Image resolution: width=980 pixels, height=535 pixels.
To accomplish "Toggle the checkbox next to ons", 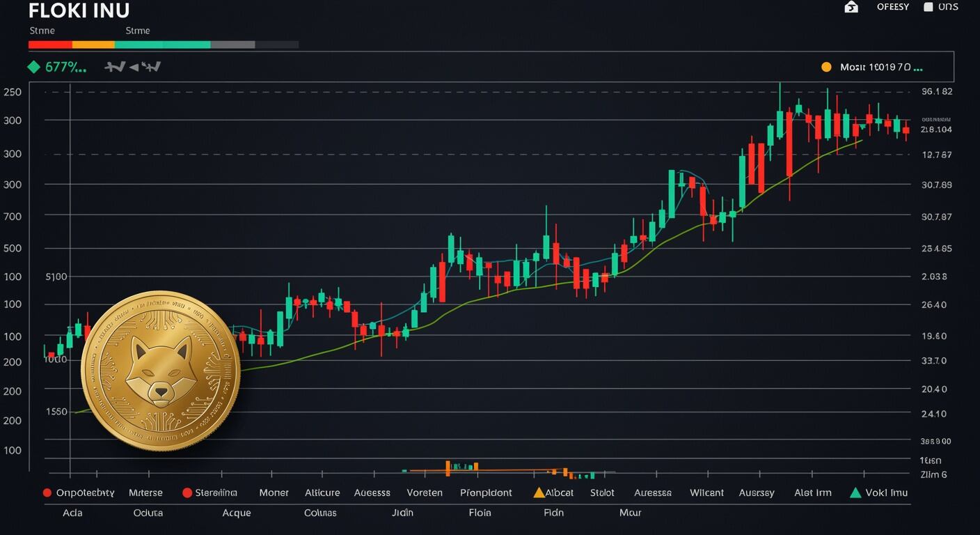I will click(928, 7).
